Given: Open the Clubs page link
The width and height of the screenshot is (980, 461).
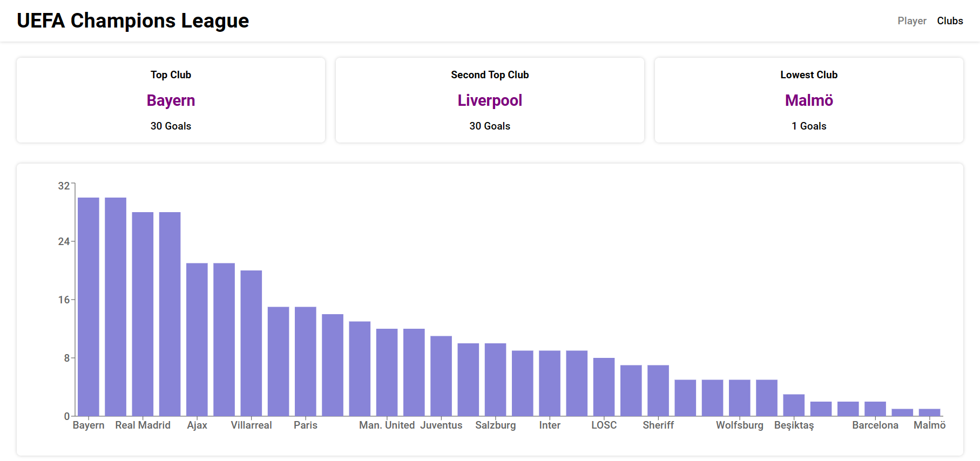Looking at the screenshot, I should pyautogui.click(x=950, y=21).
